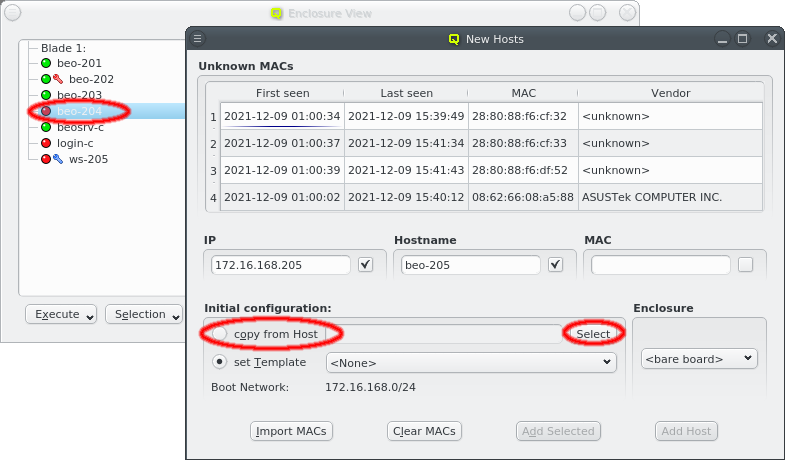Image resolution: width=785 pixels, height=460 pixels.
Task: Open the Enclosure <bare board> dropdown
Action: point(699,359)
